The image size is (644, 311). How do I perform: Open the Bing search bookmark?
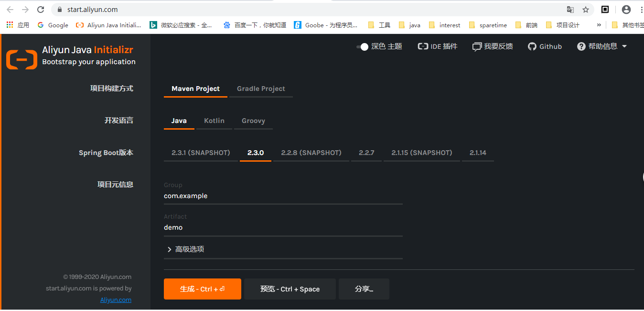point(181,25)
